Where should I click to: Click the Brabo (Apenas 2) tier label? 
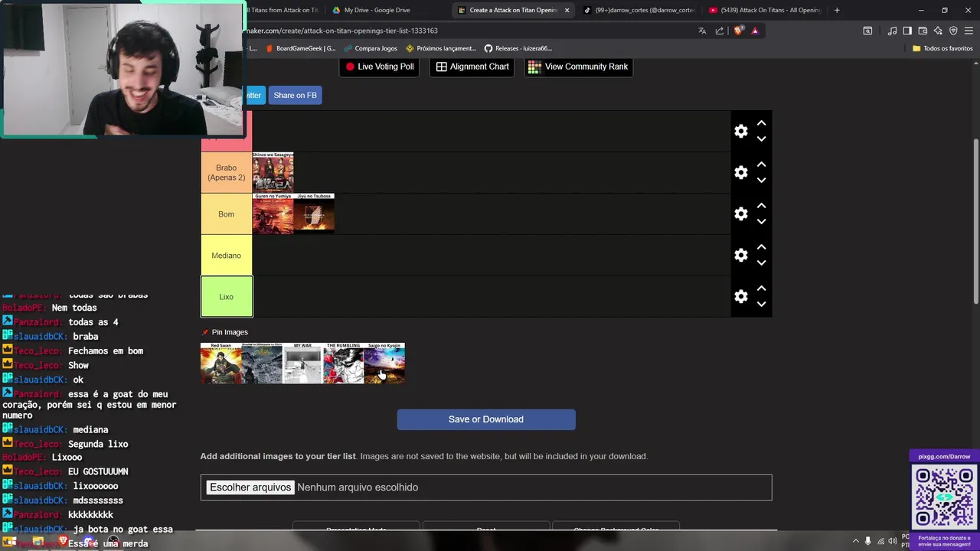(x=226, y=173)
